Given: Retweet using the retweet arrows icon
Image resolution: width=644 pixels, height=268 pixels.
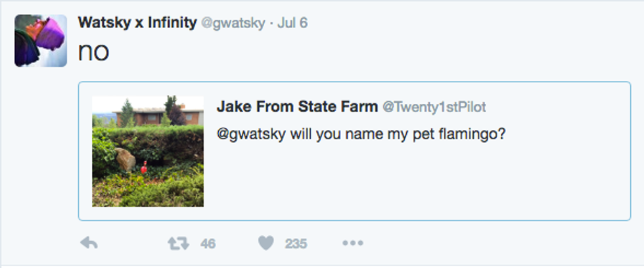Looking at the screenshot, I should 178,244.
